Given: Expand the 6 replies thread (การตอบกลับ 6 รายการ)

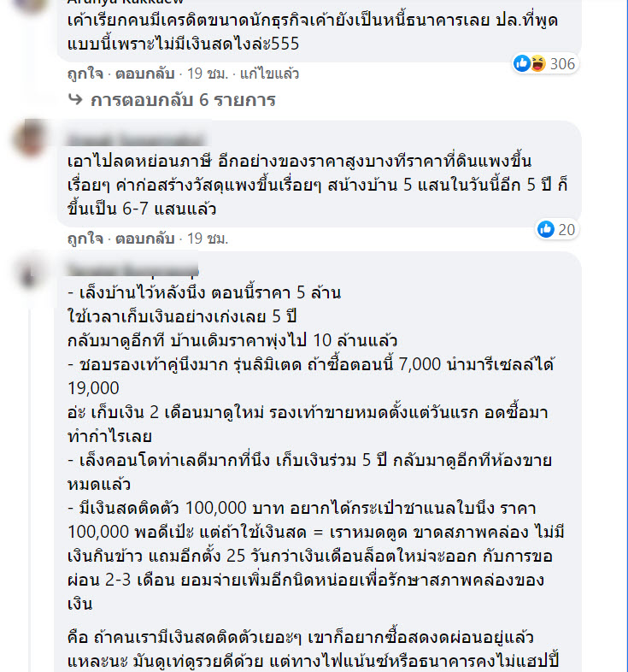Looking at the screenshot, I should [183, 100].
